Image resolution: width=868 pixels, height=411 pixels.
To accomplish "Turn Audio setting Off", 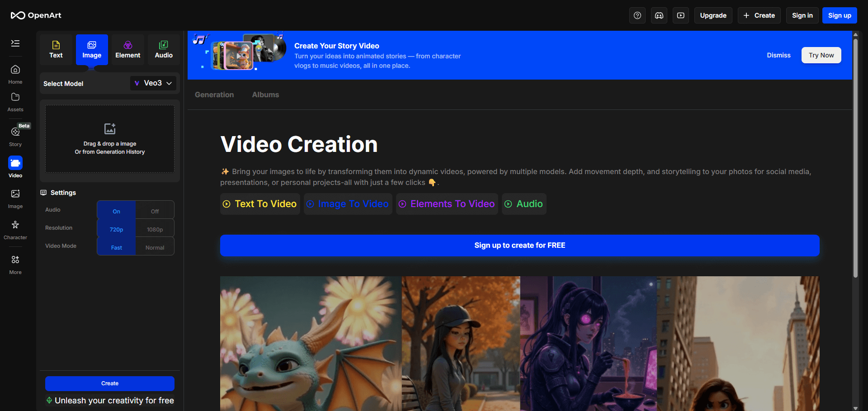I will 155,211.
